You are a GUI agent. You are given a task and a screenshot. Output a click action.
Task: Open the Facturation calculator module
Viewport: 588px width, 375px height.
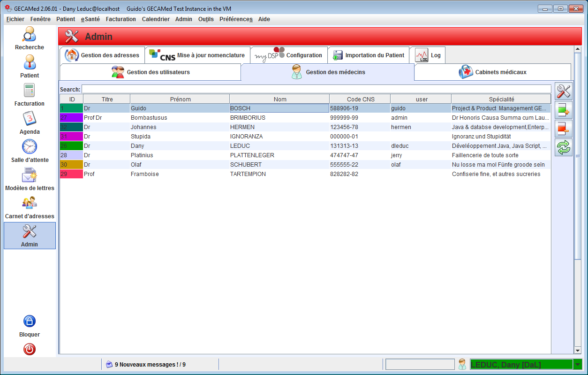point(29,95)
